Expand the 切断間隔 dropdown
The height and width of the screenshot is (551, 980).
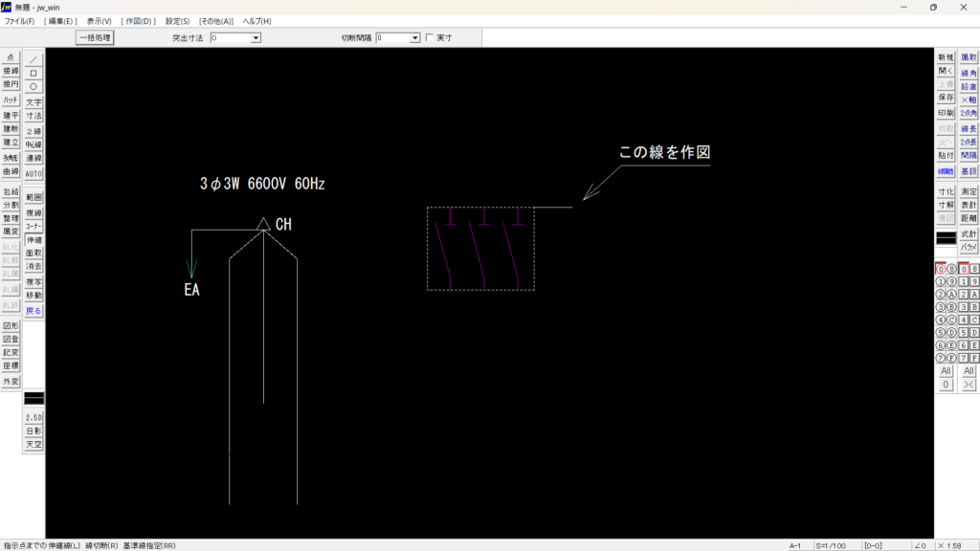point(414,38)
